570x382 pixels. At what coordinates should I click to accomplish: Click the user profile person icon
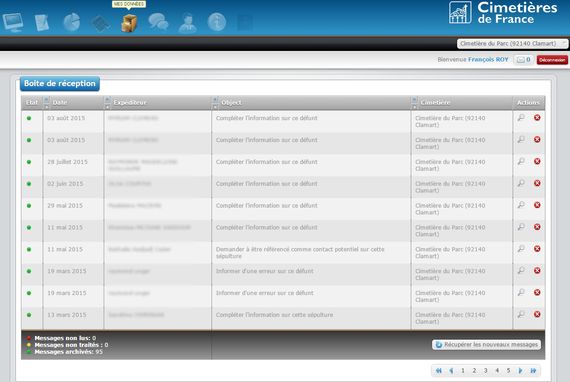pyautogui.click(x=188, y=23)
